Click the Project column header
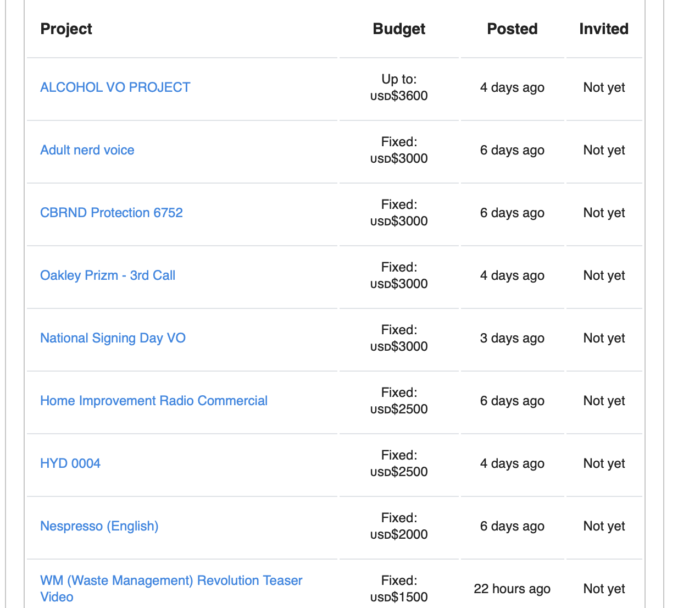This screenshot has width=700, height=608. (x=66, y=29)
